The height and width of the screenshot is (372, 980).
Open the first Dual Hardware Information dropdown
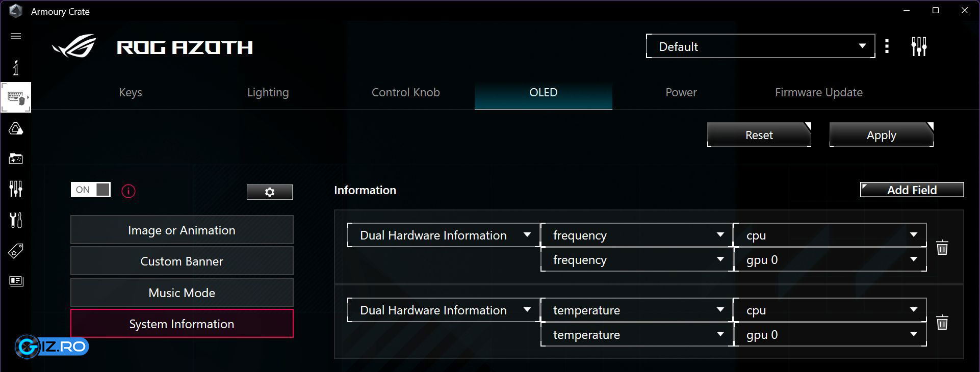coord(443,235)
